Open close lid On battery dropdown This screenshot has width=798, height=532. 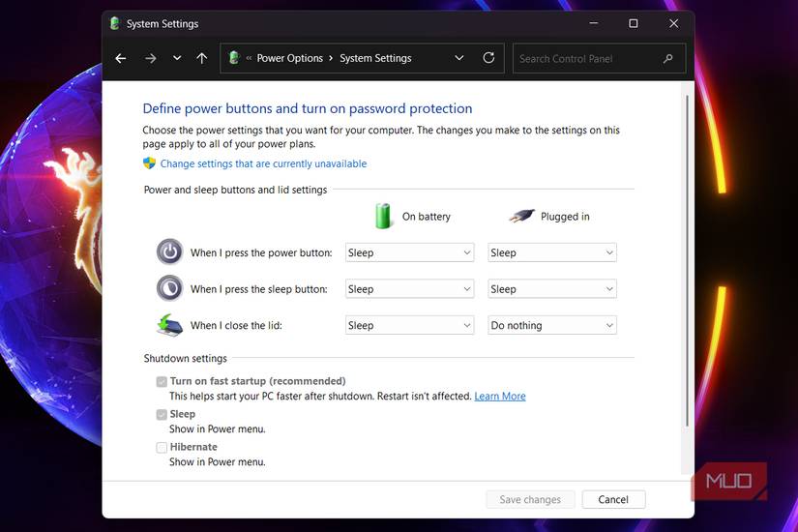click(x=410, y=325)
